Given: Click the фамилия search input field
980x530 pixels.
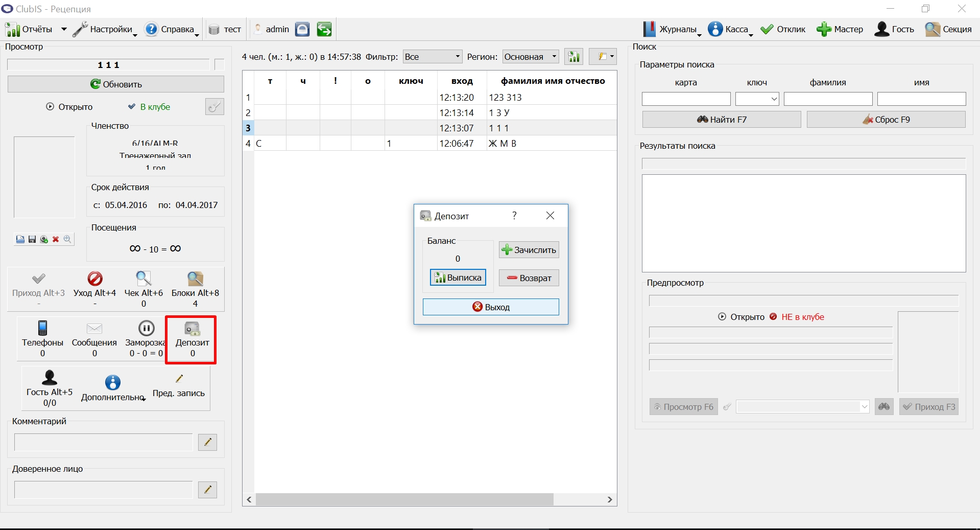Looking at the screenshot, I should [x=828, y=99].
